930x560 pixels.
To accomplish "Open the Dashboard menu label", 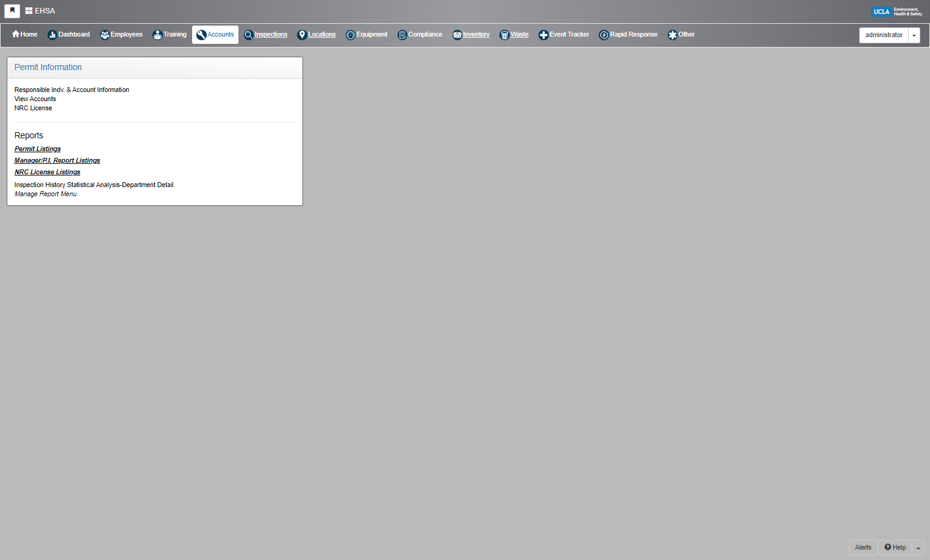I will tap(74, 34).
